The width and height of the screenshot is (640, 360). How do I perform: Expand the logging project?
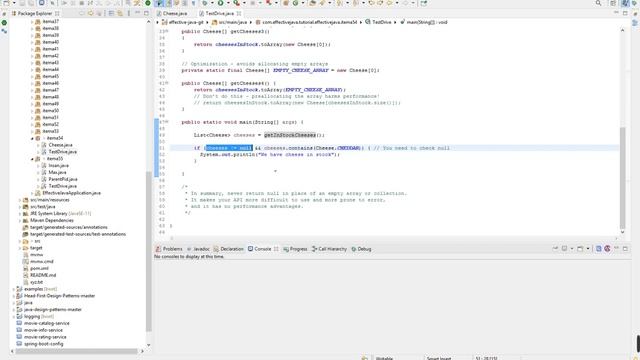13,316
